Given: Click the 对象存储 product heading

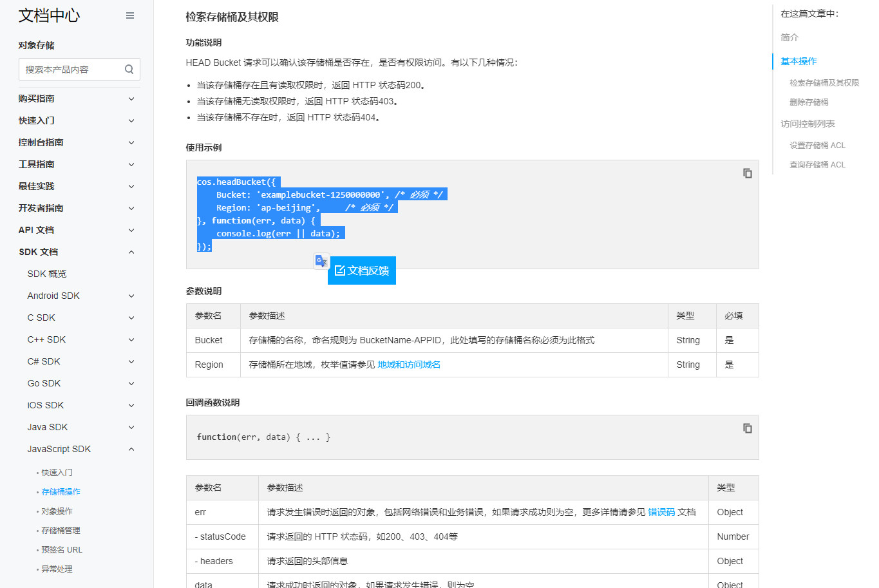Looking at the screenshot, I should (x=36, y=45).
